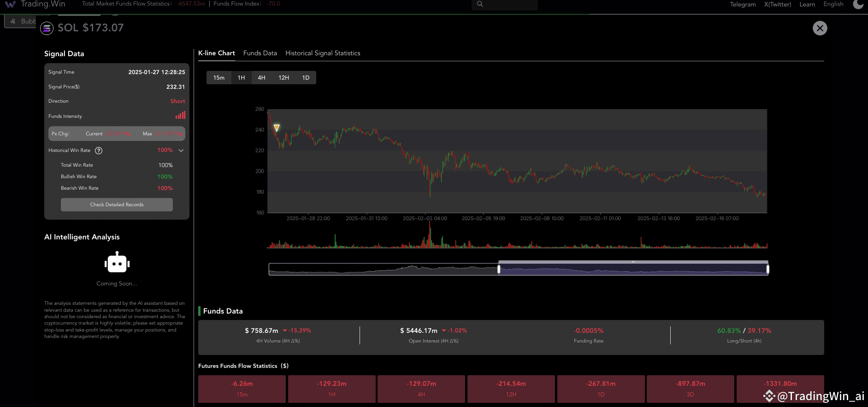Click the Funds Flow Index value -70.0

click(273, 4)
